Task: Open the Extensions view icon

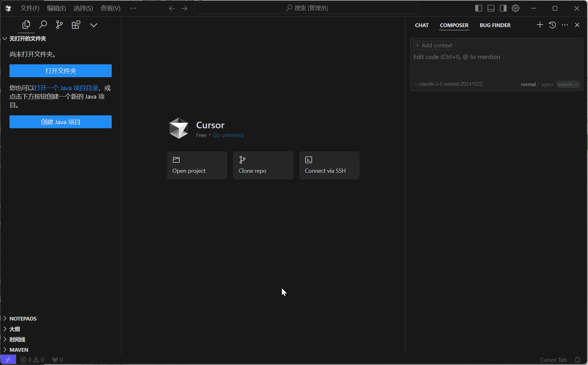Action: tap(76, 25)
